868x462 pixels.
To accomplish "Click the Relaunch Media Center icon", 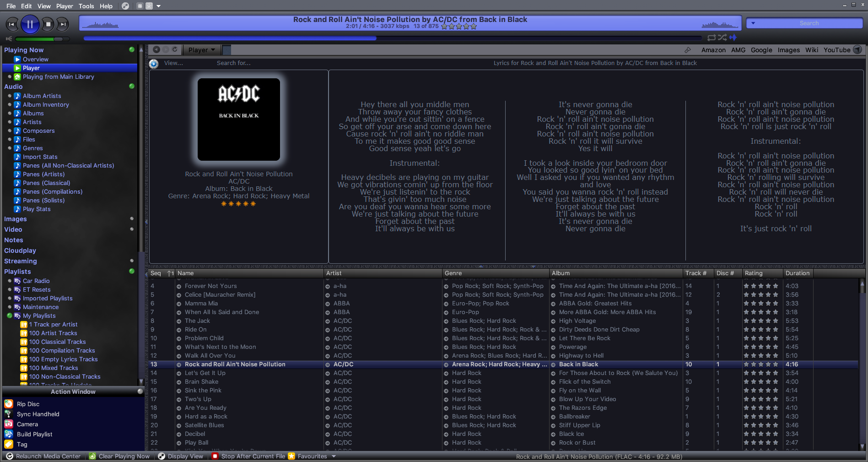I will pyautogui.click(x=10, y=456).
